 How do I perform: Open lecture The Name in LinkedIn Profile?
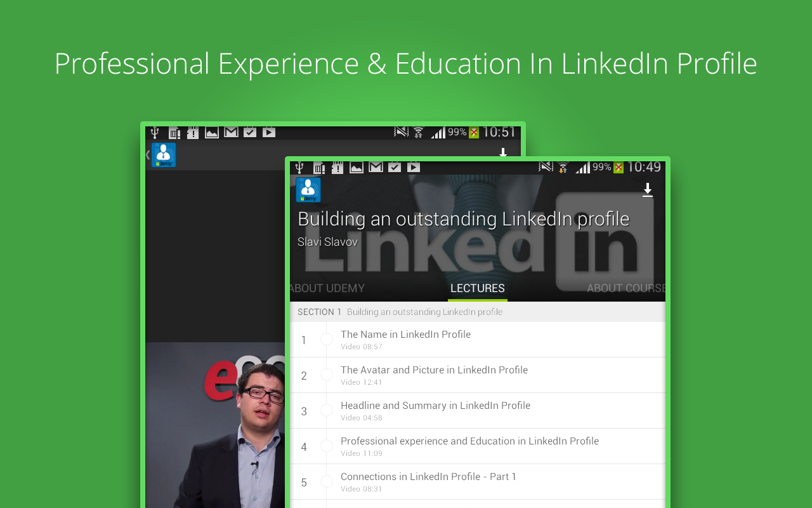(x=478, y=340)
